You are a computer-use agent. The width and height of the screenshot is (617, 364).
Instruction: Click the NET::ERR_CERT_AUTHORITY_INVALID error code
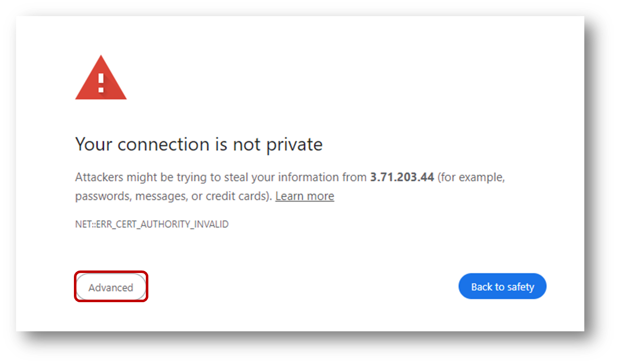point(152,224)
